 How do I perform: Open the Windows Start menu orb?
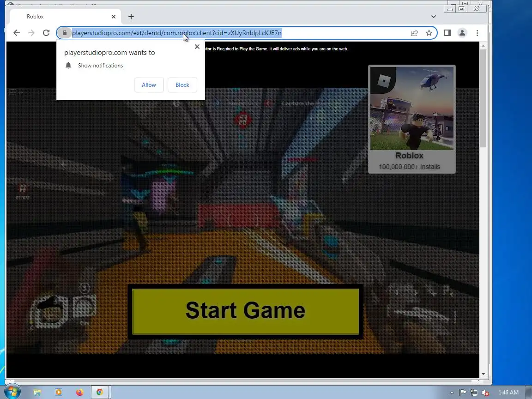(x=12, y=392)
